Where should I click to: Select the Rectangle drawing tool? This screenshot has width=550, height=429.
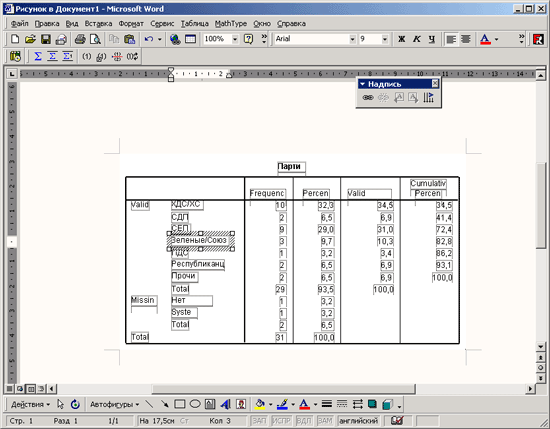point(180,404)
